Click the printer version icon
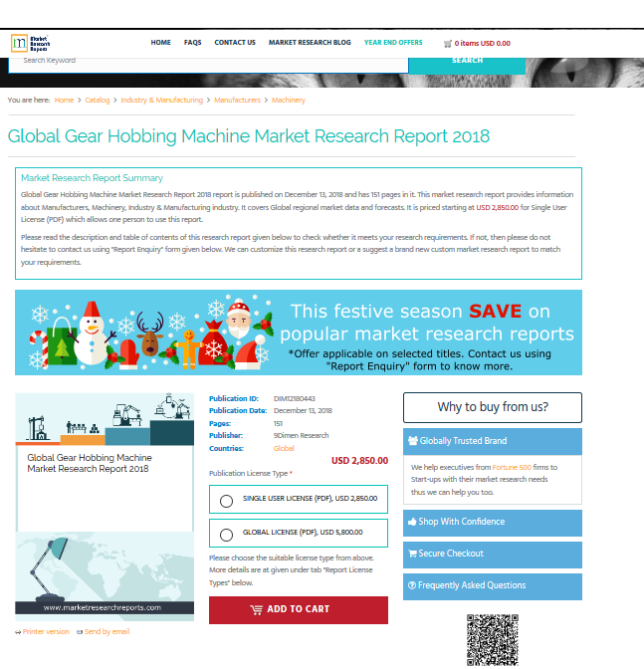The image size is (644, 669). pos(18,632)
